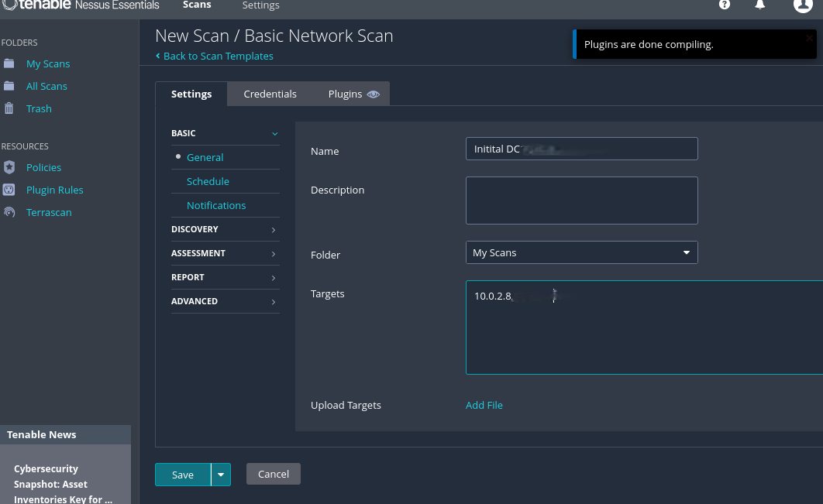Click the Trash bin icon
The height and width of the screenshot is (504, 823).
[x=9, y=108]
